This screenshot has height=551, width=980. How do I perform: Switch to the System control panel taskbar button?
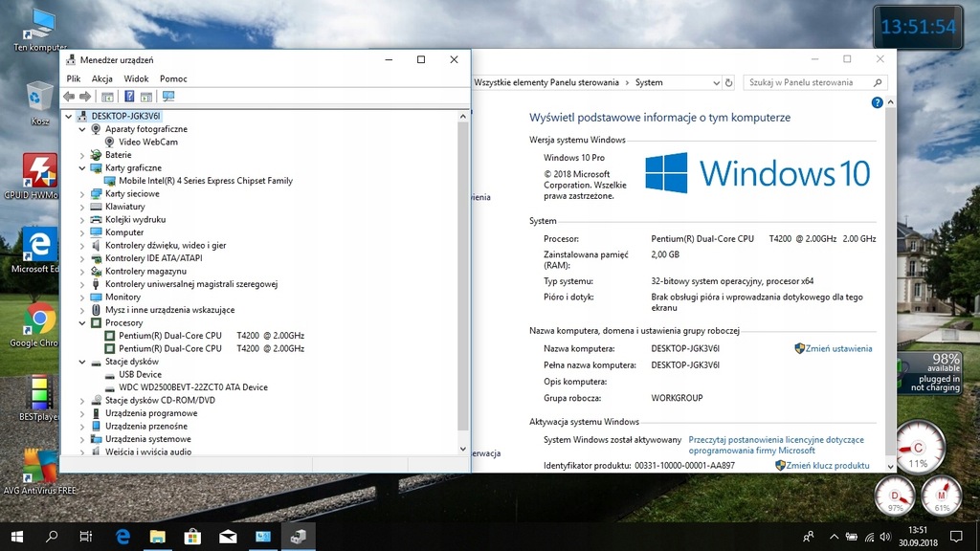(263, 536)
